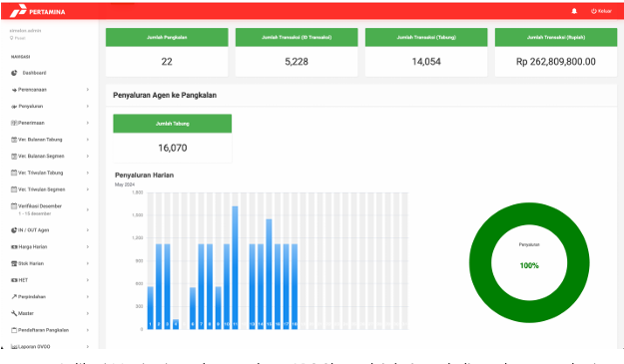The width and height of the screenshot is (624, 364).
Task: Expand the Penerimaan submenu chevron
Action: point(88,123)
